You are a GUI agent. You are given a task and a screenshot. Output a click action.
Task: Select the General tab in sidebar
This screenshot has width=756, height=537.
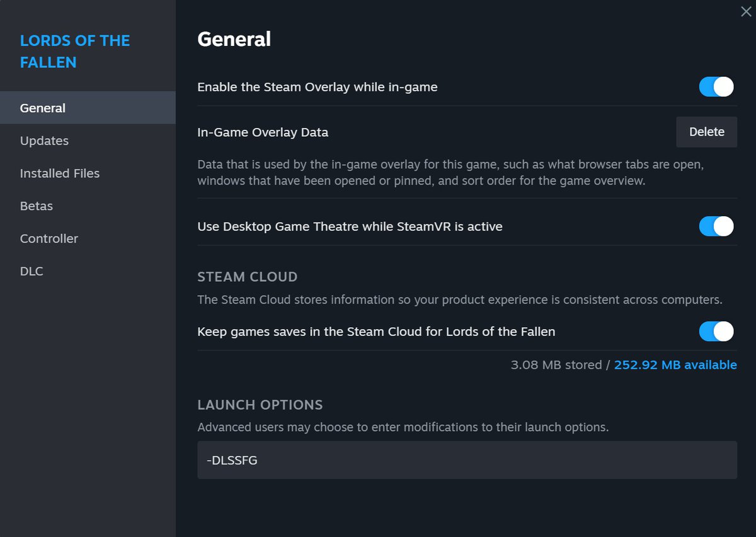[x=43, y=108]
